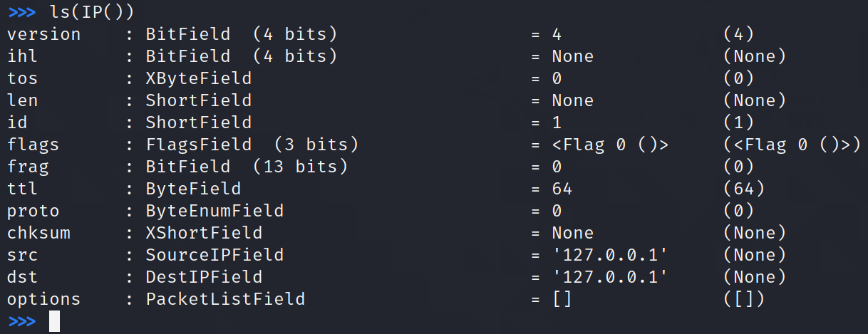Image resolution: width=868 pixels, height=334 pixels.
Task: Click the PacketListField type text
Action: 225,299
